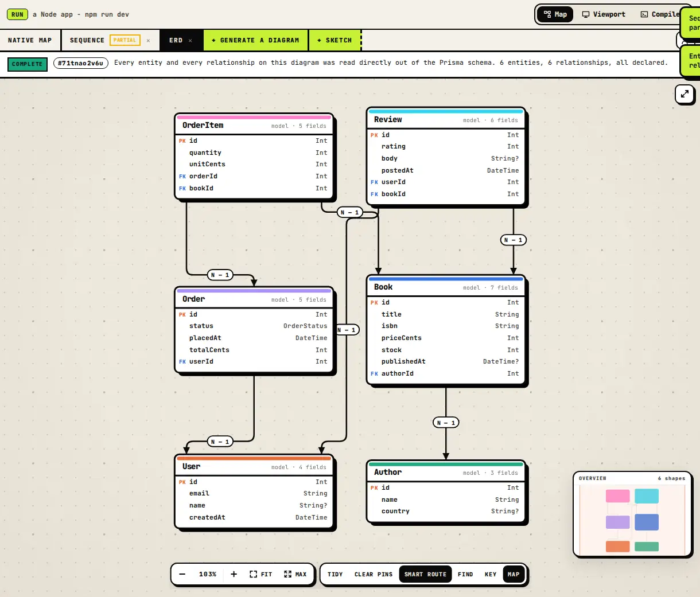Select the User entity header

254,467
